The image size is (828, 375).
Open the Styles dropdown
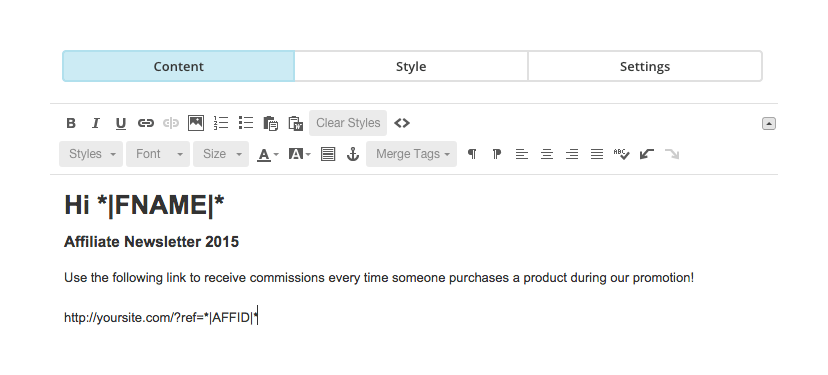click(x=91, y=154)
